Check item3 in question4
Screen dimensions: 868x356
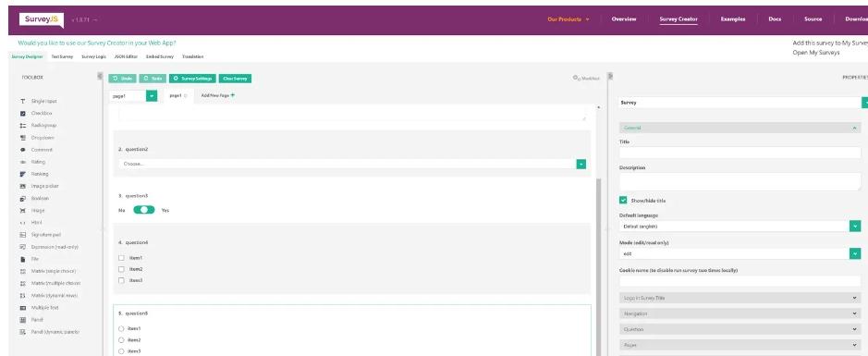[x=121, y=281]
